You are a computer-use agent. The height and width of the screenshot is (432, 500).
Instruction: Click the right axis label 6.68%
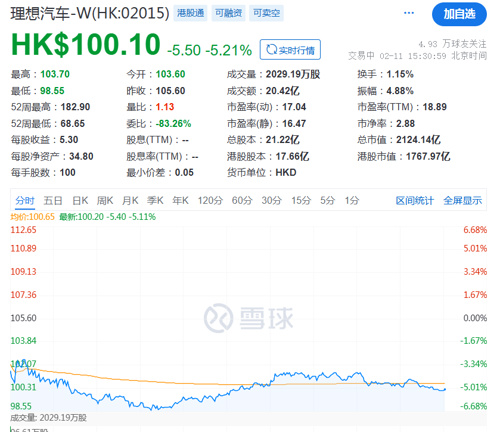coord(475,230)
